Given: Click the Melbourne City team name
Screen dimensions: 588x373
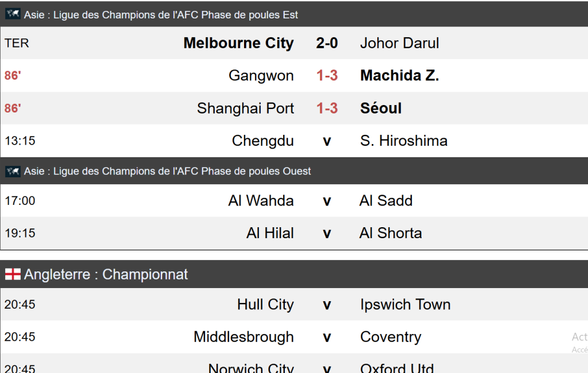Looking at the screenshot, I should pos(238,43).
